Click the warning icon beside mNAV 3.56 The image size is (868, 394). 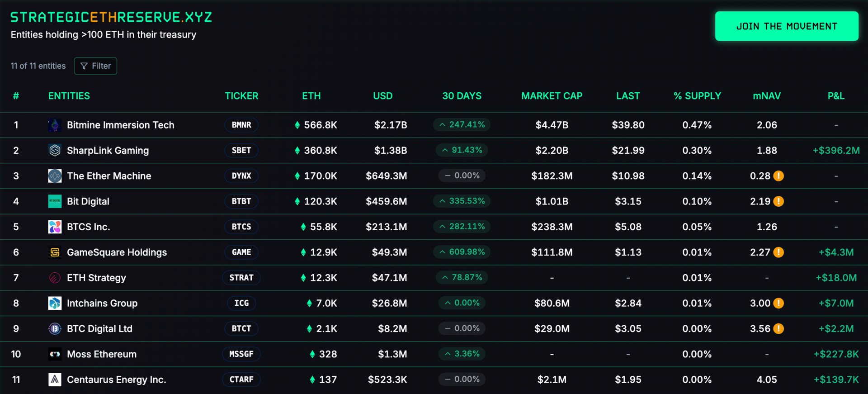pyautogui.click(x=778, y=329)
